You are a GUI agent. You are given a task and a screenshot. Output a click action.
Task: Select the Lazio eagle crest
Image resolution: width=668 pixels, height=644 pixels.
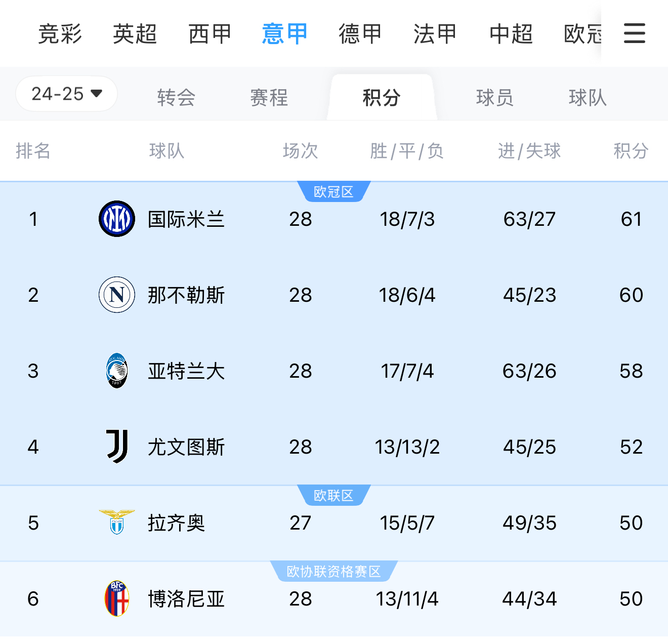(x=117, y=522)
